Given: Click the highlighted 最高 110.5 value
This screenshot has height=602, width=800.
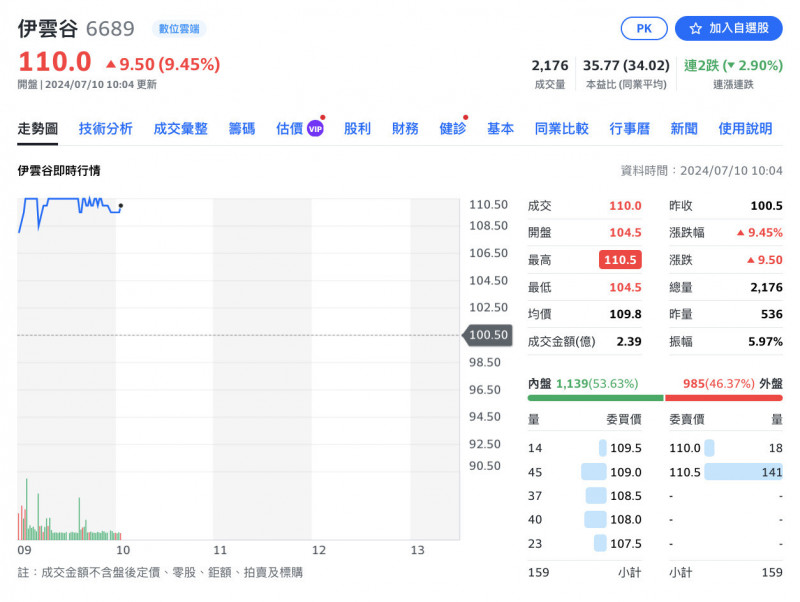Looking at the screenshot, I should (x=620, y=260).
